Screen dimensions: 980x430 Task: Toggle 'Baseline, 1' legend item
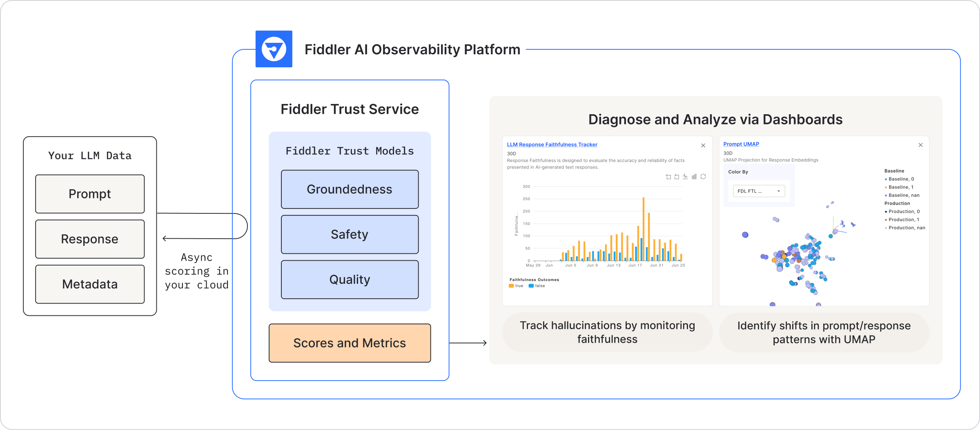(899, 187)
